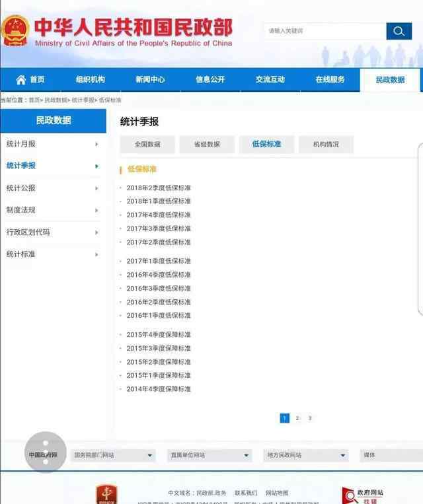Open the 地方民政网站 dropdown
This screenshot has height=504, width=423.
pyautogui.click(x=306, y=455)
